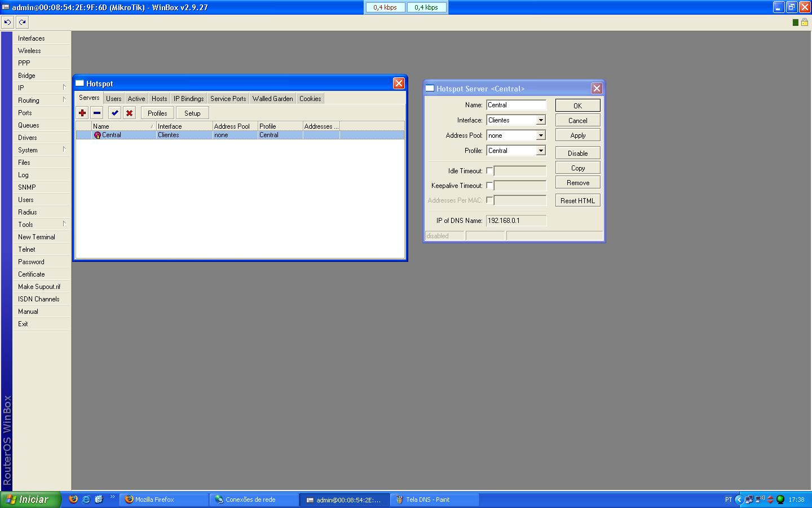This screenshot has width=812, height=508.
Task: Sort by the Name column header
Action: pos(123,126)
